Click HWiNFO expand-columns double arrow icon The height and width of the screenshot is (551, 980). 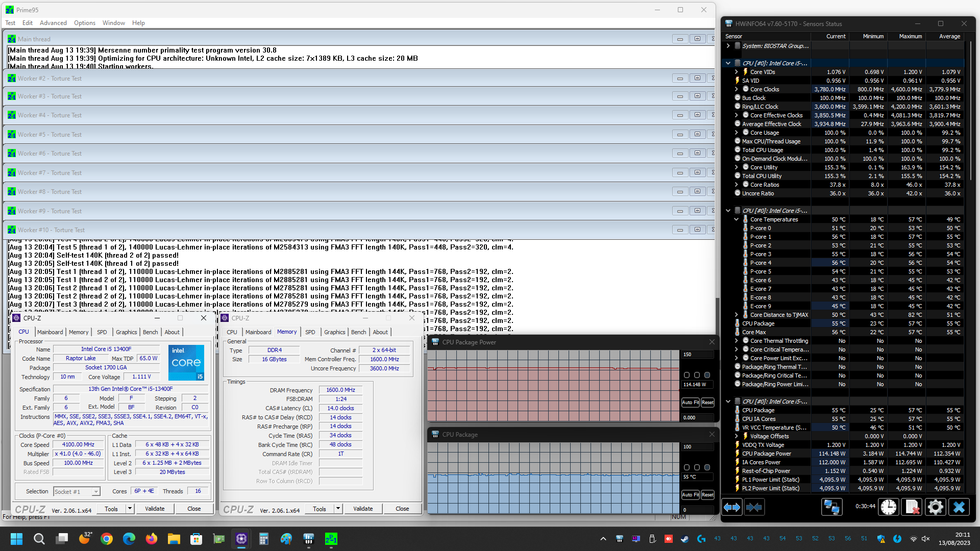[732, 507]
